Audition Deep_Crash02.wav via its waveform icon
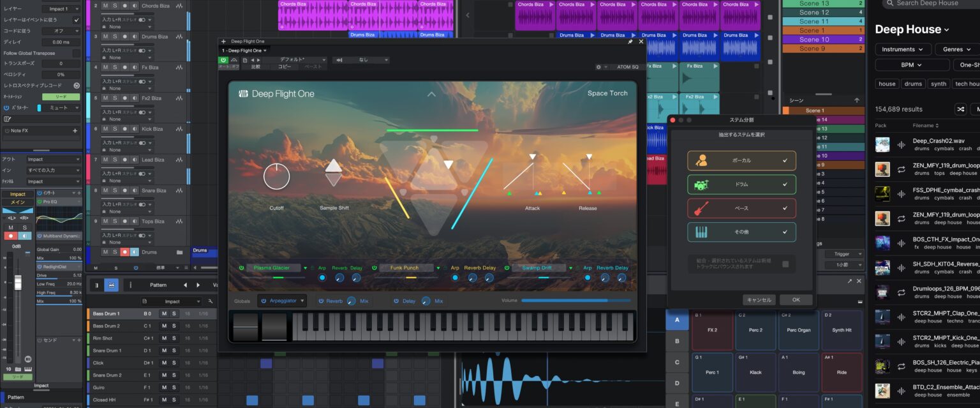Image resolution: width=980 pixels, height=408 pixels. click(x=902, y=145)
